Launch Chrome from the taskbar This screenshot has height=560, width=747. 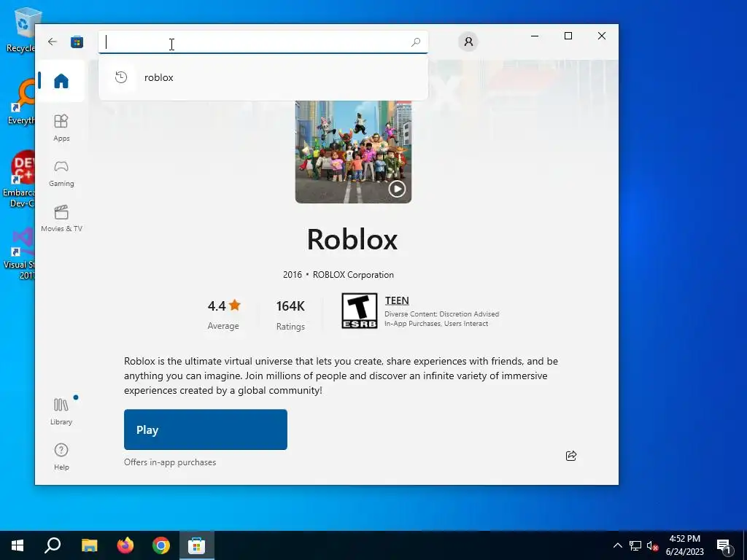click(161, 545)
